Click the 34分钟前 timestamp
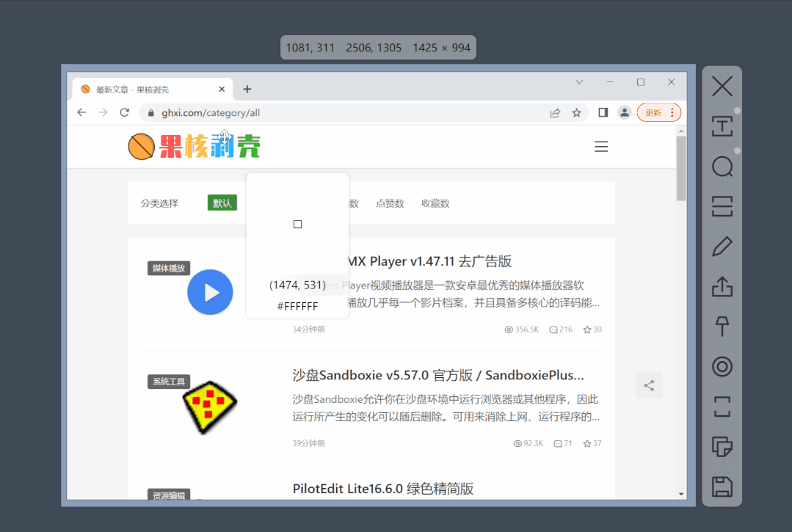Viewport: 792px width, 532px height. [x=308, y=329]
